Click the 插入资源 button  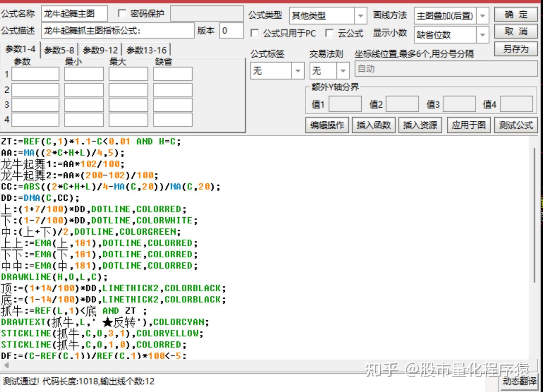(x=420, y=125)
